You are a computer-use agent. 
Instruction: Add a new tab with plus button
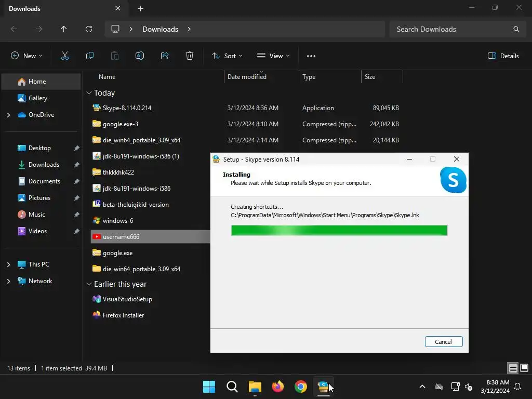(140, 8)
